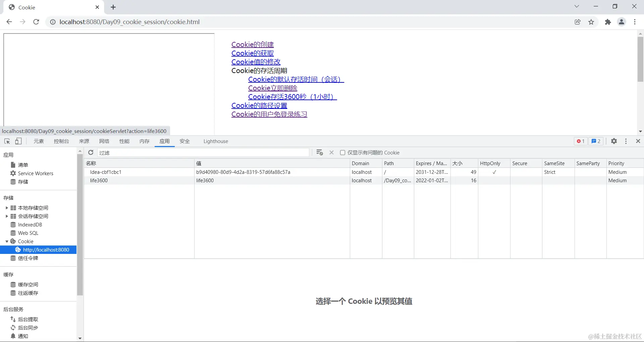Click the cookie filter input field
The height and width of the screenshot is (342, 644).
[x=203, y=153]
